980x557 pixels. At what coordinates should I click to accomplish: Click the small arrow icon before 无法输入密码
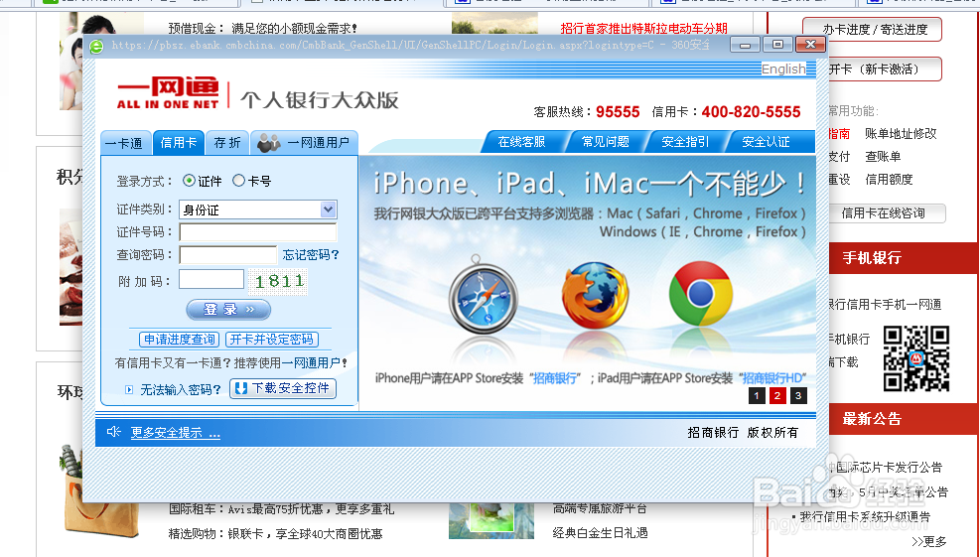coord(129,390)
